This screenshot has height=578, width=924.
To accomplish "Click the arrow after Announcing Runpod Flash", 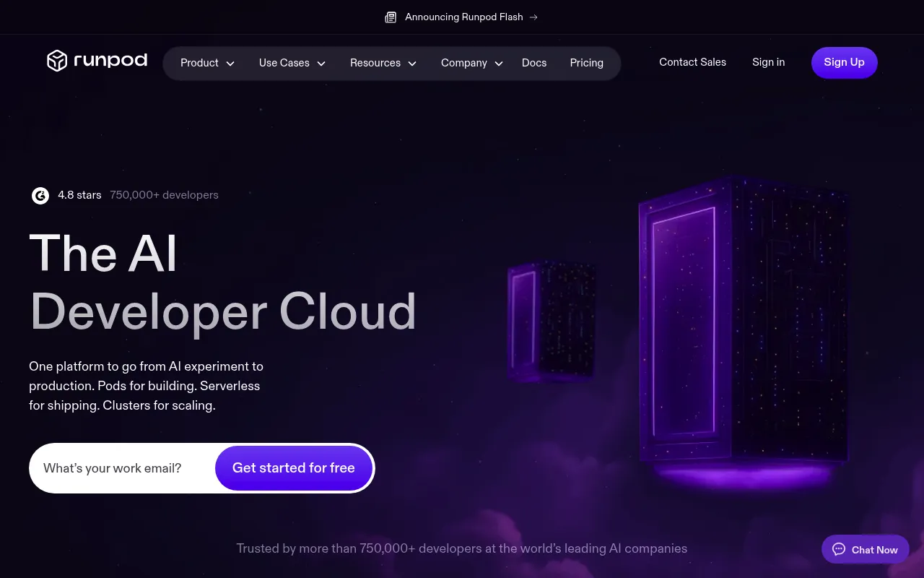I will 533,17.
